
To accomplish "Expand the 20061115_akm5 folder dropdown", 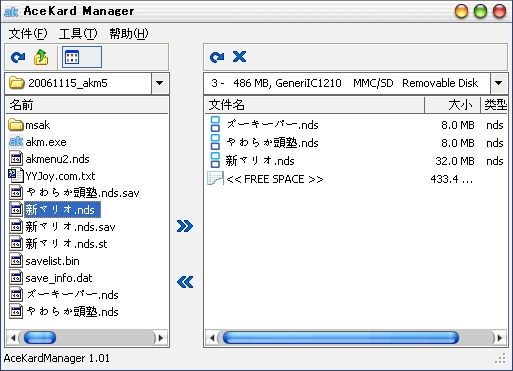I will click(x=160, y=83).
